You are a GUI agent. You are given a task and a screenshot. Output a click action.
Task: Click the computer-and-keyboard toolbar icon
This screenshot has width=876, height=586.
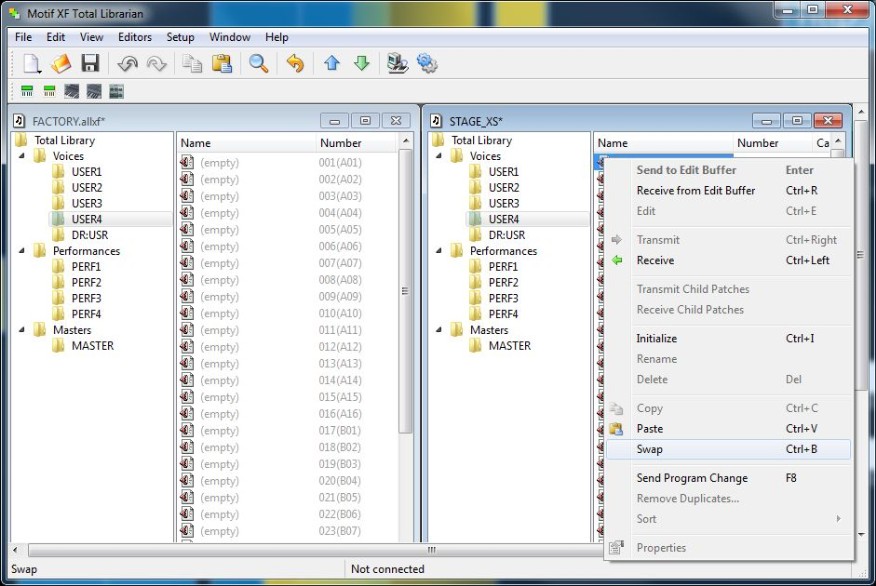click(x=397, y=64)
